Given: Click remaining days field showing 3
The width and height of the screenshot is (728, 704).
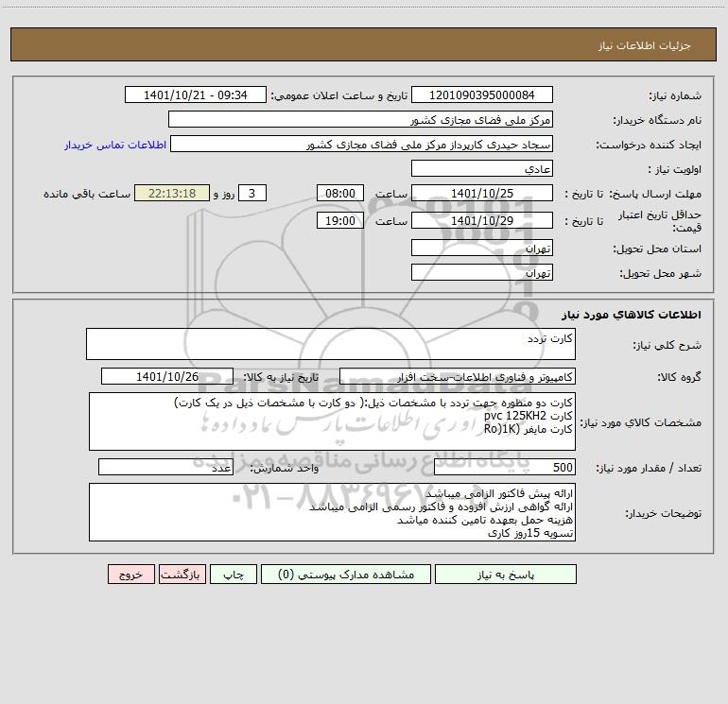Looking at the screenshot, I should click(x=252, y=193).
